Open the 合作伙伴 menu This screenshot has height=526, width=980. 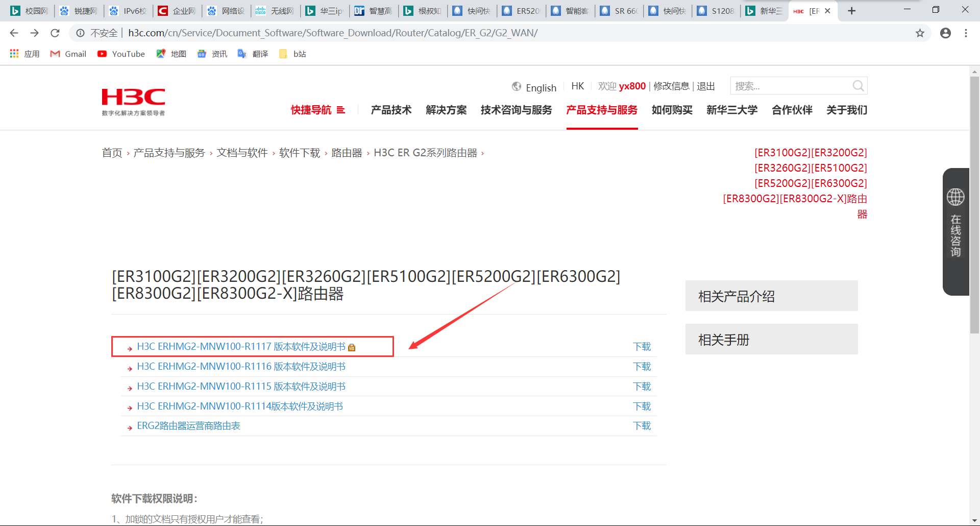pos(792,110)
